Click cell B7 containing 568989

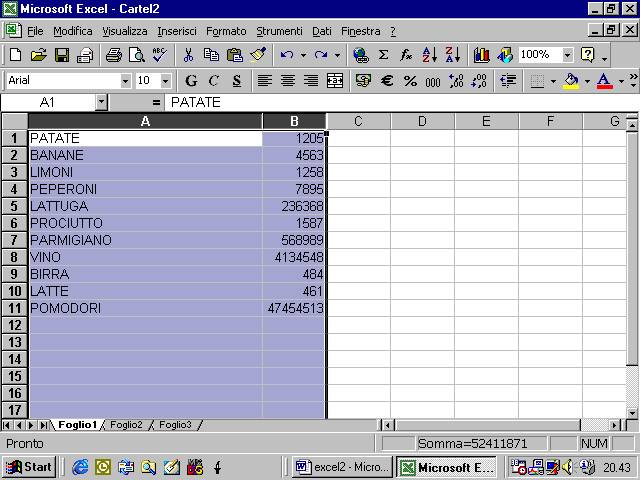tap(294, 240)
